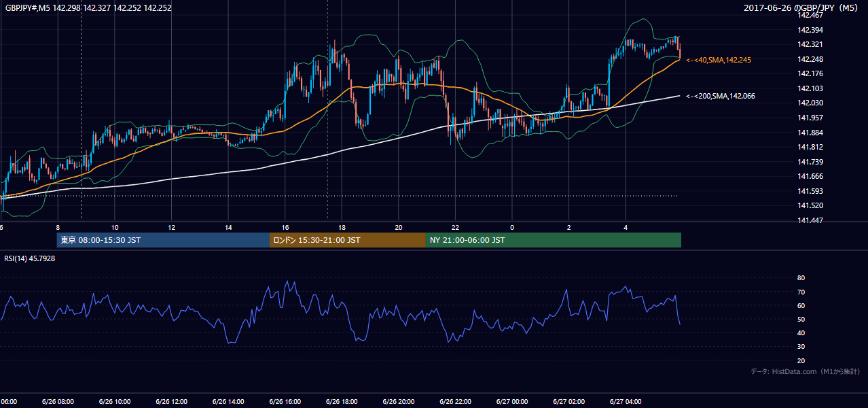Screen dimensions: 868x408
Task: Click the NY 21:00-06:00 JST session bar
Action: [554, 240]
